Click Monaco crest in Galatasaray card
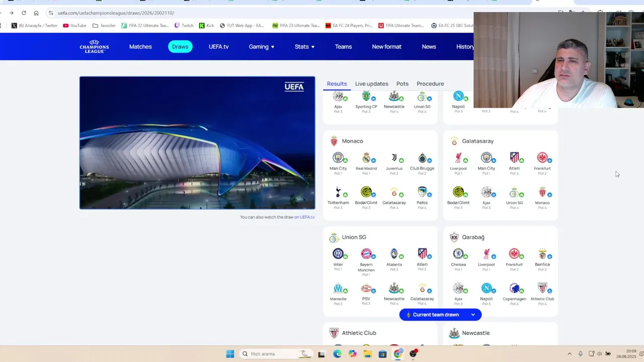The width and height of the screenshot is (644, 362). (542, 192)
